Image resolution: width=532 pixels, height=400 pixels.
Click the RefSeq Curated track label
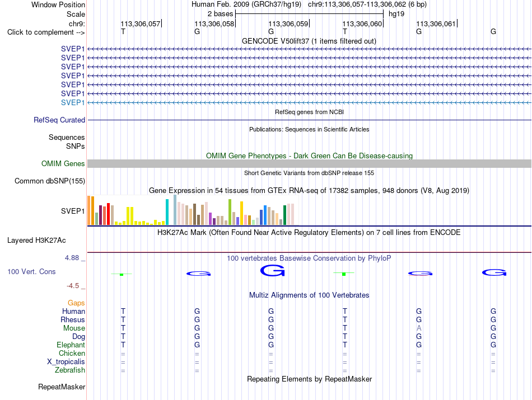tap(59, 120)
